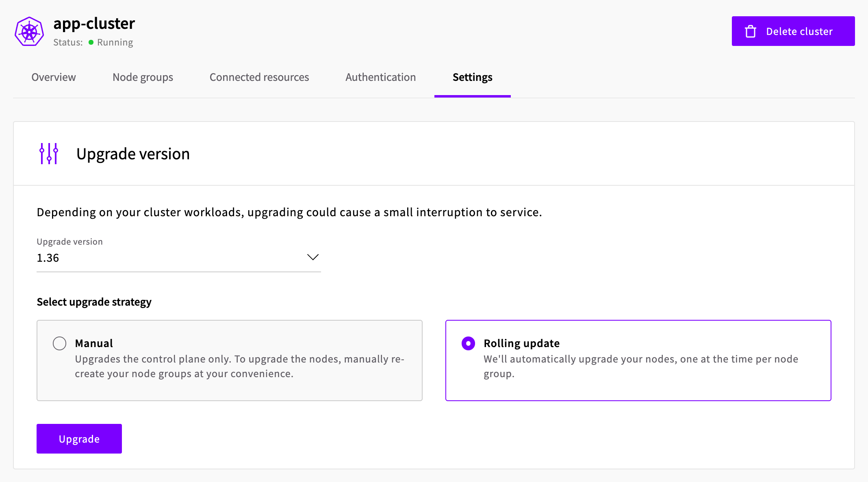Click the Upgrade version section heading
Screen dimensions: 868x482
pyautogui.click(x=133, y=154)
